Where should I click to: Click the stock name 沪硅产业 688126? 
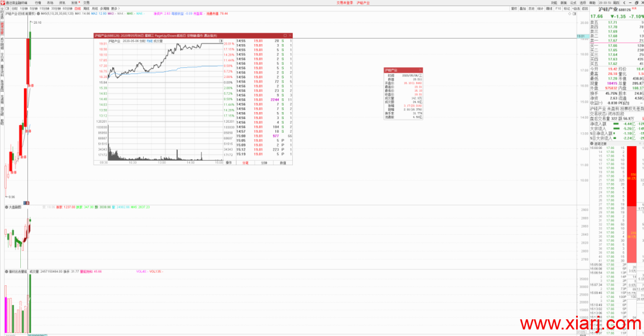(x=614, y=10)
